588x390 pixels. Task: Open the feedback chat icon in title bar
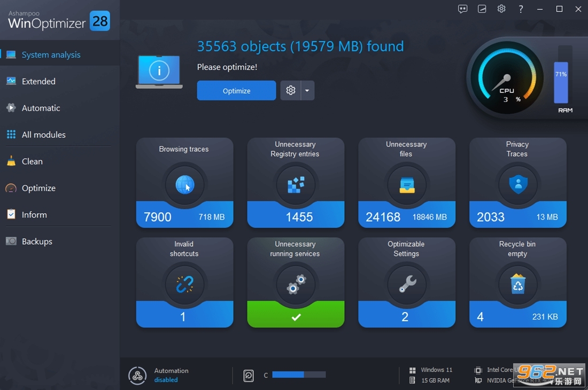pyautogui.click(x=463, y=9)
